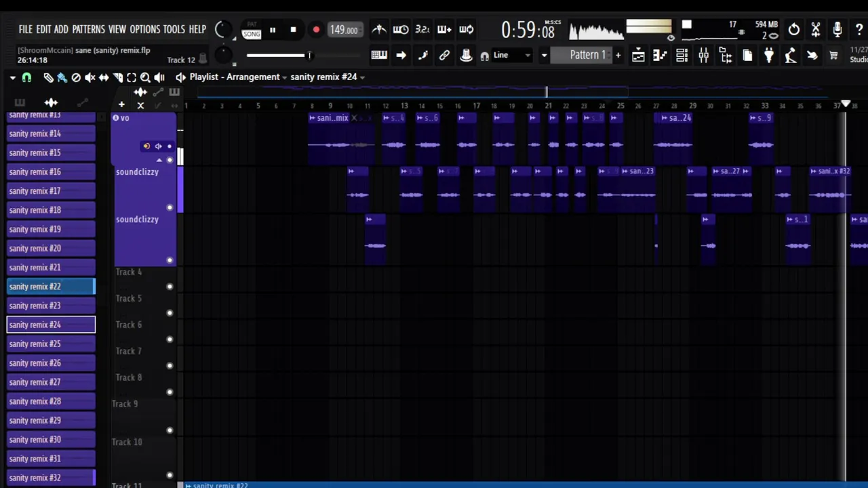Screen dimensions: 868x488
Task: Open the Piano roll view icon
Action: (660, 56)
